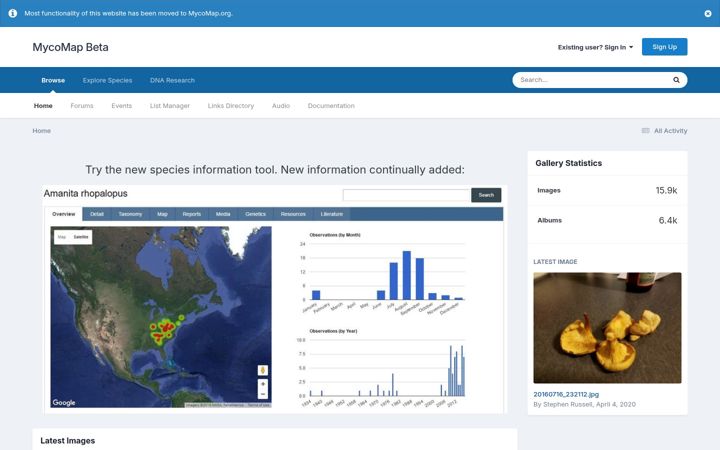The image size is (720, 450).
Task: Open the DNA Research tab
Action: (172, 80)
